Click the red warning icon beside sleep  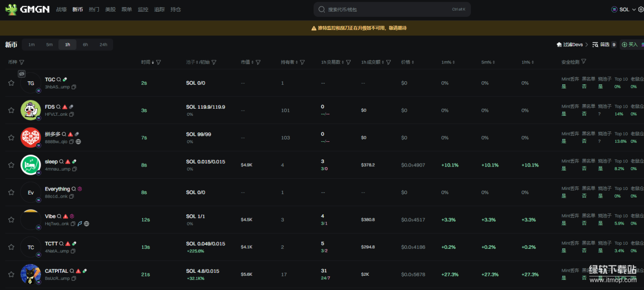(x=68, y=162)
